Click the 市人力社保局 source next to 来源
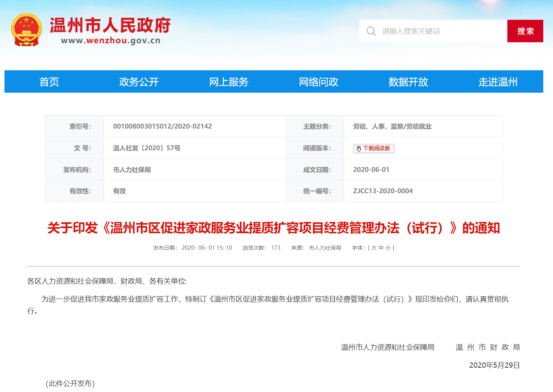Screen dimensions: 553x392 coord(325,248)
